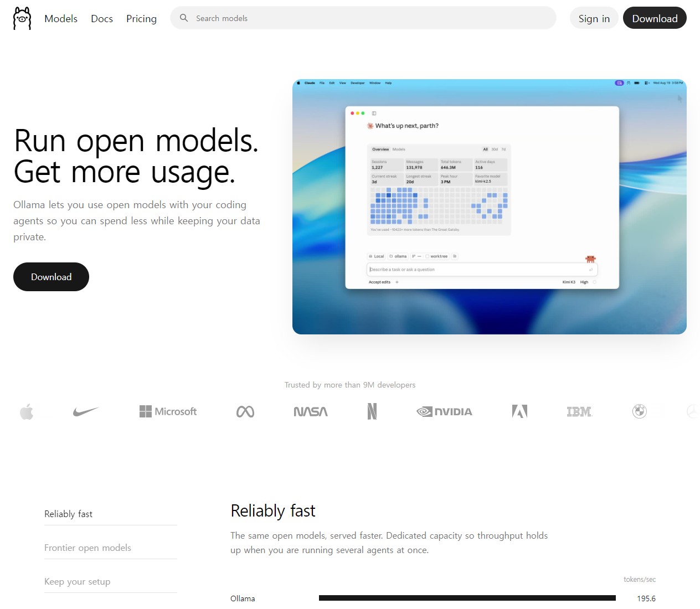Click the NASA logo

pos(311,411)
